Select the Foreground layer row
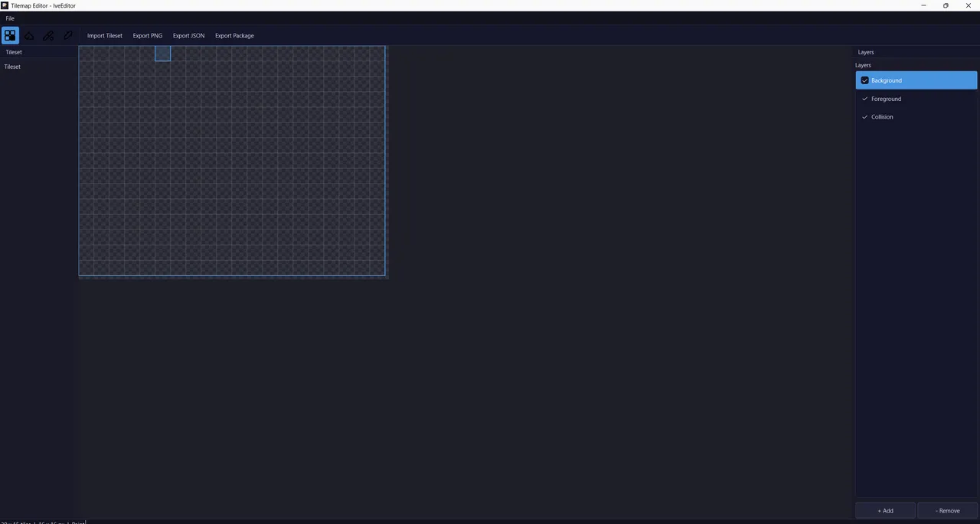 pyautogui.click(x=916, y=99)
